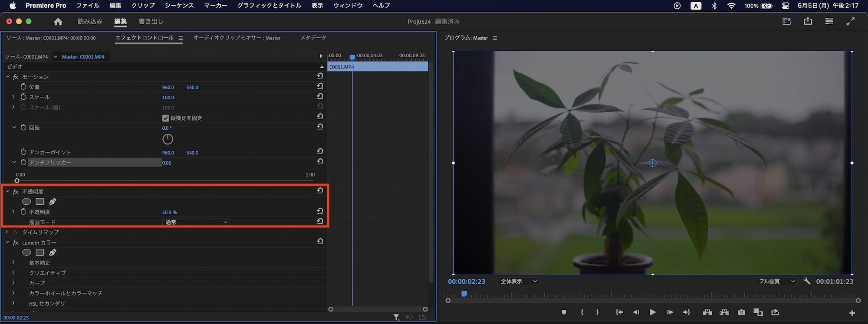Click the Export Frame camera icon
This screenshot has height=324, width=868.
click(741, 312)
